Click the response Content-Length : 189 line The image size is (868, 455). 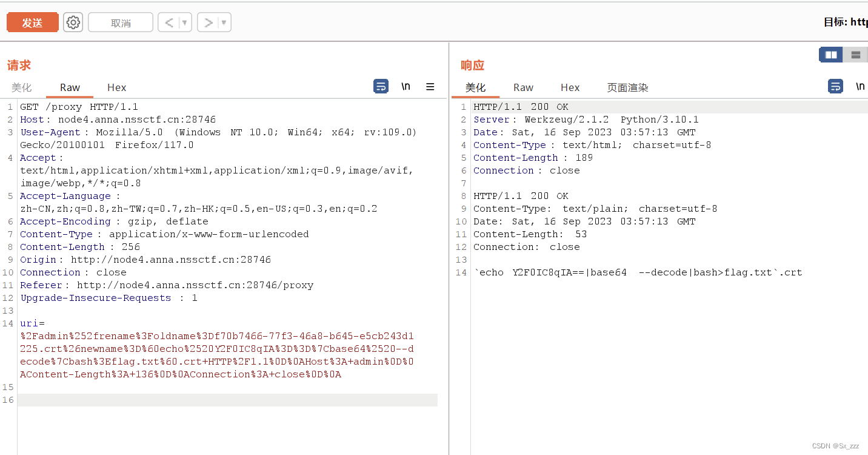pos(533,158)
